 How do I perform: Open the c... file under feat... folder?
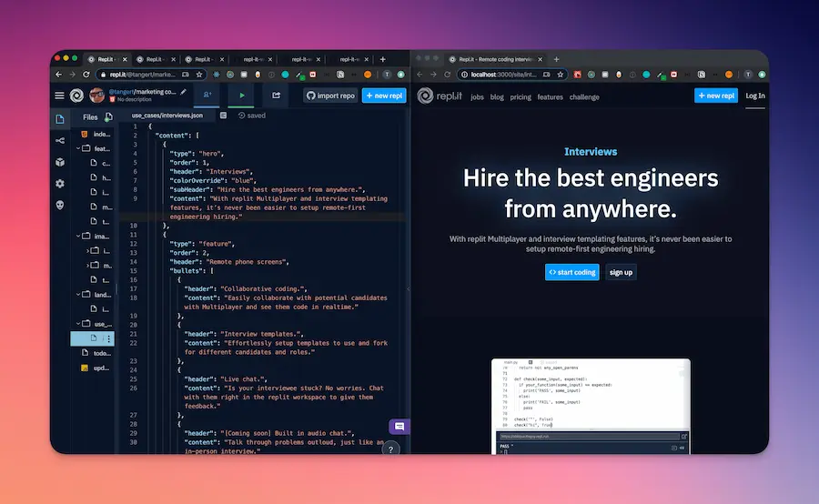click(x=100, y=163)
